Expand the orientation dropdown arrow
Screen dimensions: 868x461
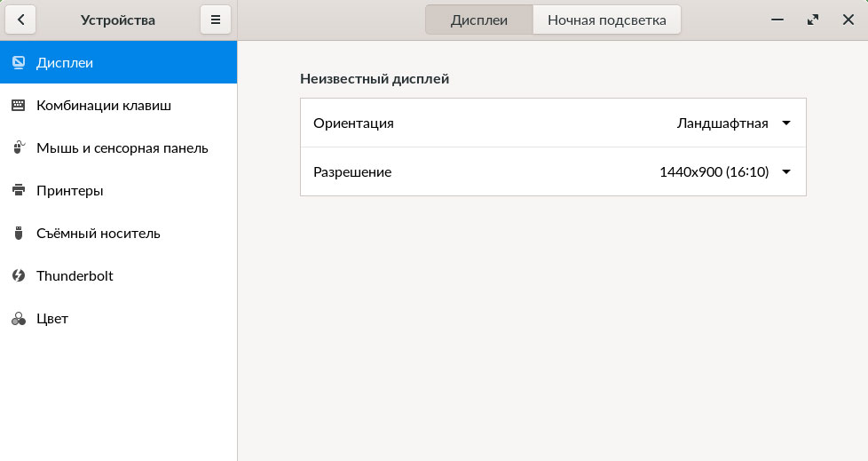(x=785, y=123)
